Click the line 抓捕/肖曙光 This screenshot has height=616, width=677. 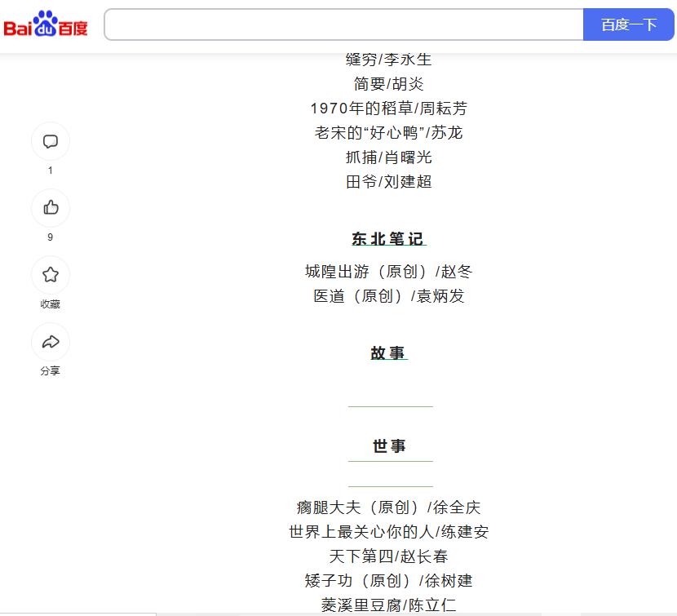click(388, 157)
